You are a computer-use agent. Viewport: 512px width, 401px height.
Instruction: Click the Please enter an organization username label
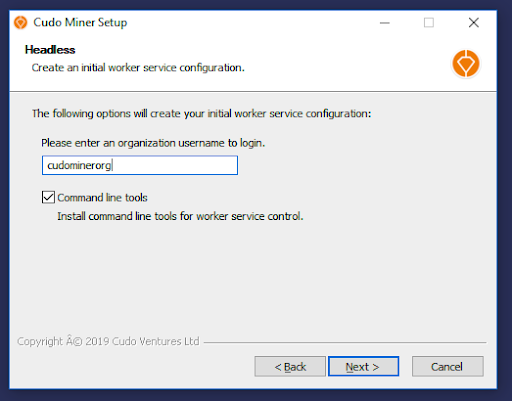153,143
